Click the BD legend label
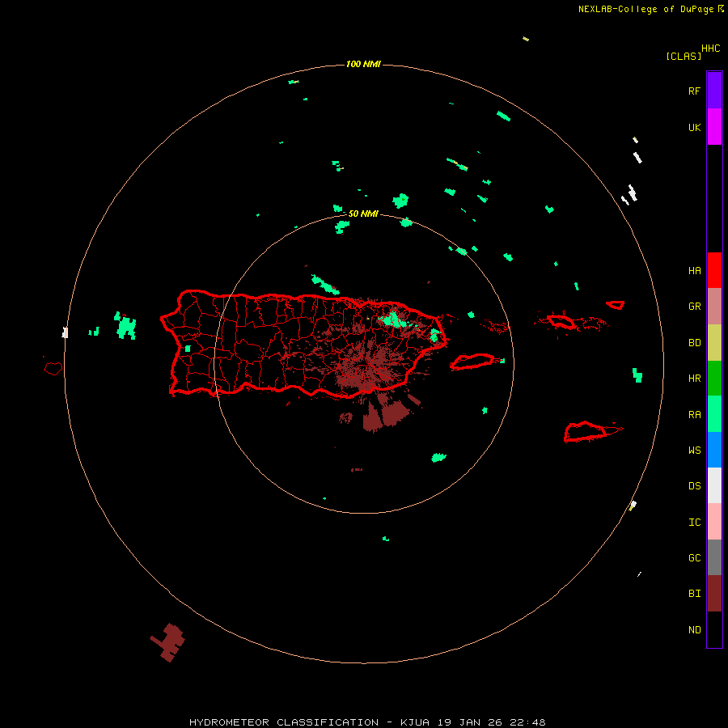This screenshot has width=728, height=728. (694, 343)
